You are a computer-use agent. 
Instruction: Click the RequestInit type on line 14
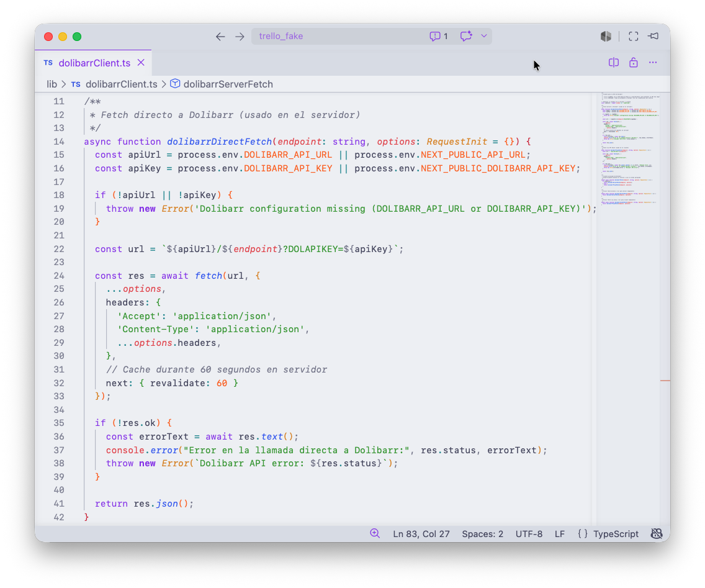457,142
